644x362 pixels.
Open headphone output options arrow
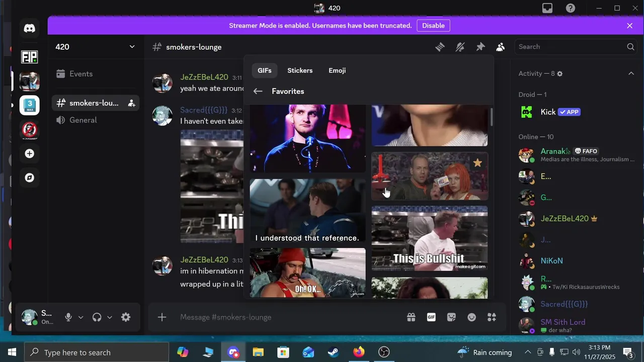coord(109,317)
